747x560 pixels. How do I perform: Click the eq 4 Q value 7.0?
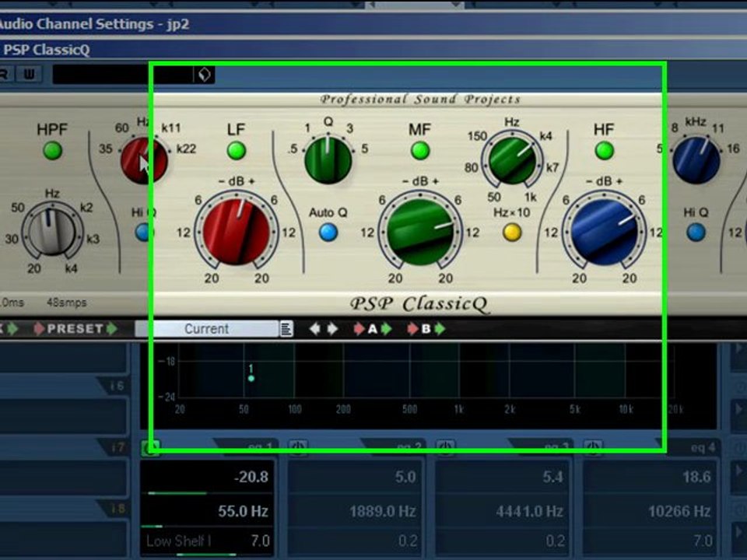click(703, 541)
